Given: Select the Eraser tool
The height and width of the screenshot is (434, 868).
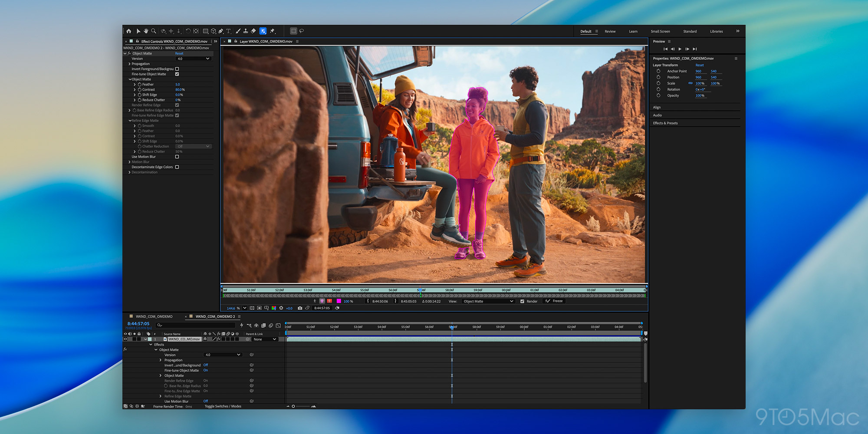Looking at the screenshot, I should (x=253, y=31).
